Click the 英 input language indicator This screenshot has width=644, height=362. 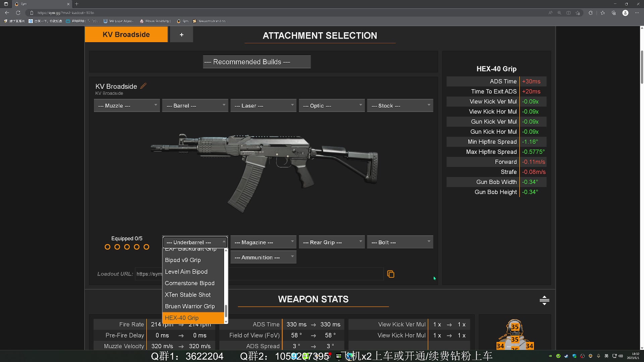point(606,356)
